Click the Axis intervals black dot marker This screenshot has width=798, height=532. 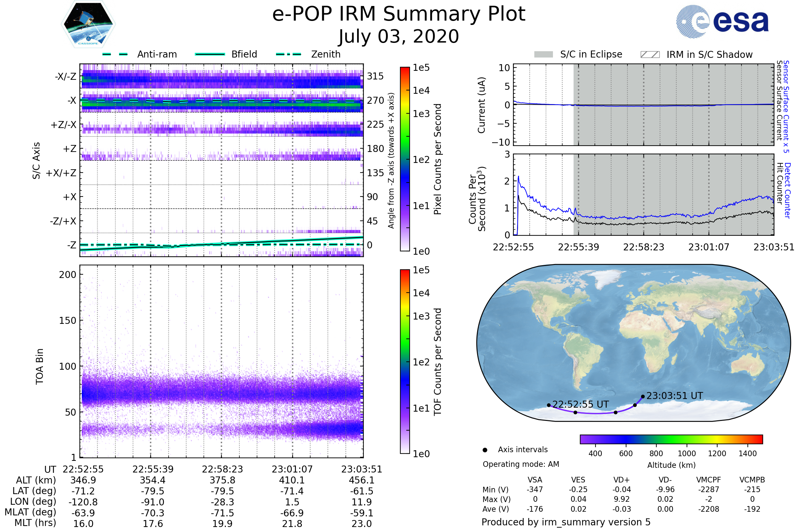point(485,450)
